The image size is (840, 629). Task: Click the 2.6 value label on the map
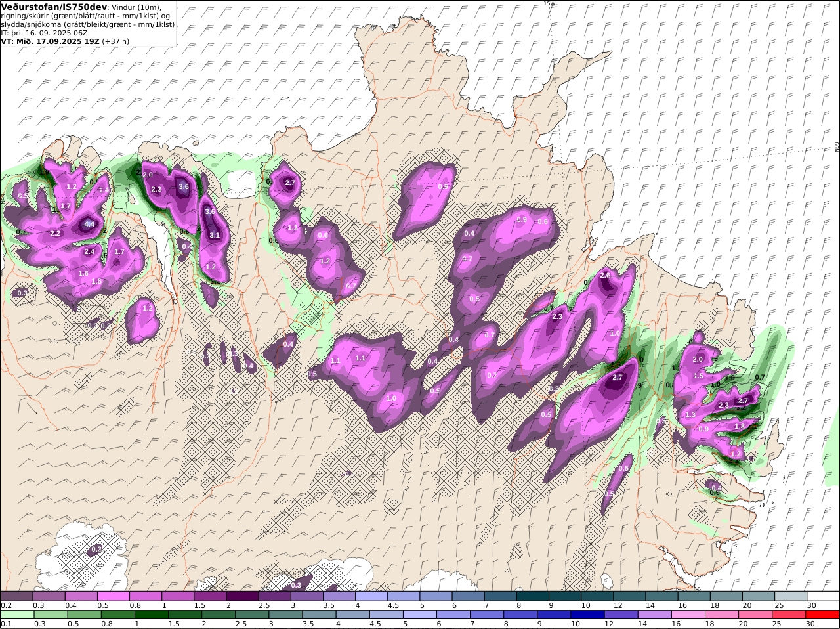point(605,276)
